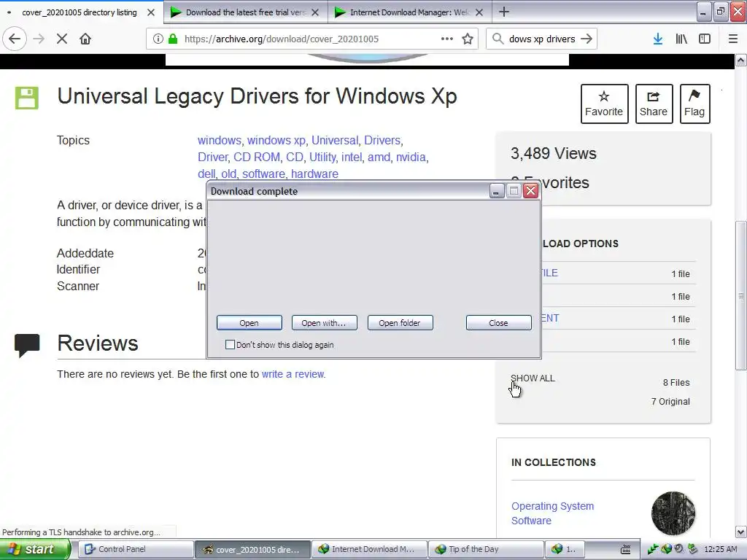Share this archive item
747x560 pixels.
click(x=654, y=104)
